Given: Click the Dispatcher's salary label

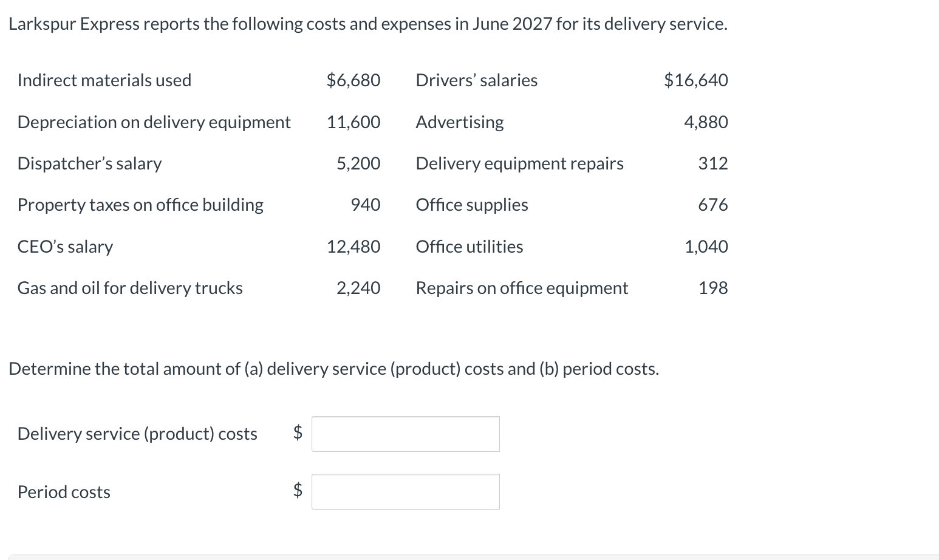Looking at the screenshot, I should click(x=89, y=163).
